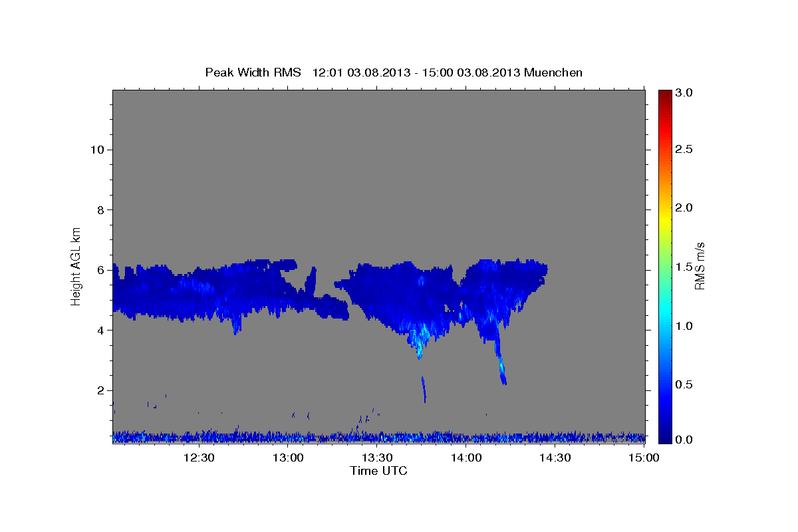Click the colorbar value 3.0

point(684,92)
